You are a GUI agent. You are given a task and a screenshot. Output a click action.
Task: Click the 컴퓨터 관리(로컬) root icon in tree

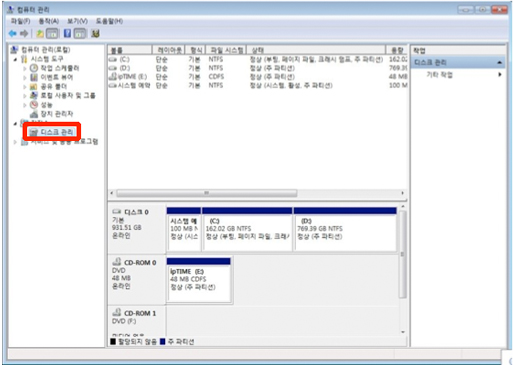(14, 50)
